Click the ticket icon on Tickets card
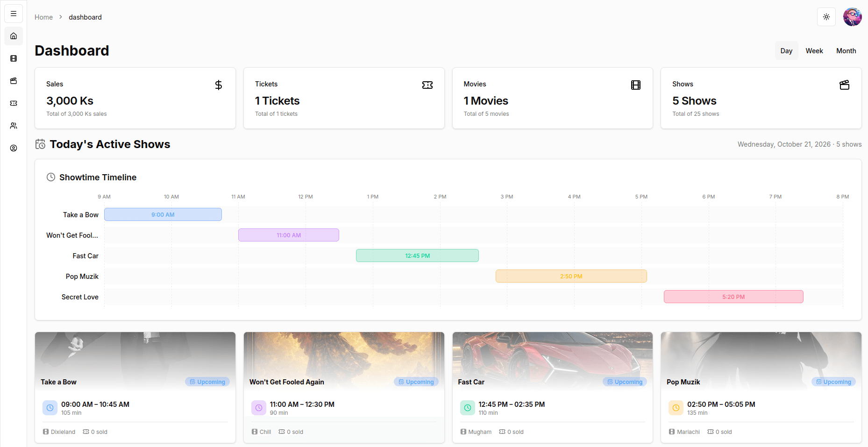The image size is (868, 447). [x=427, y=85]
